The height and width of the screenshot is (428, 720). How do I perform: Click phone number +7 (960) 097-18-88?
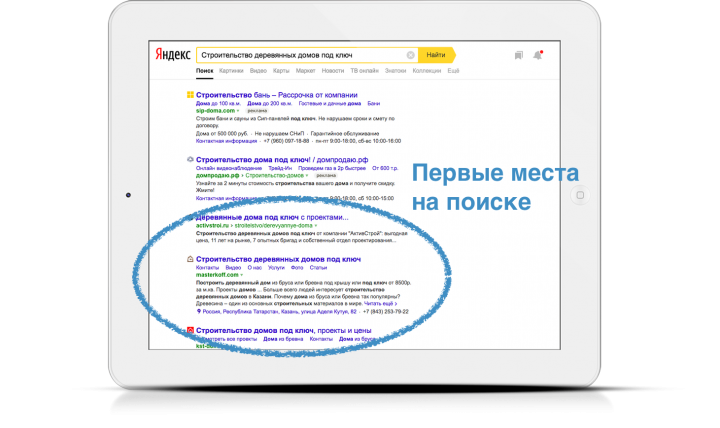[287, 141]
